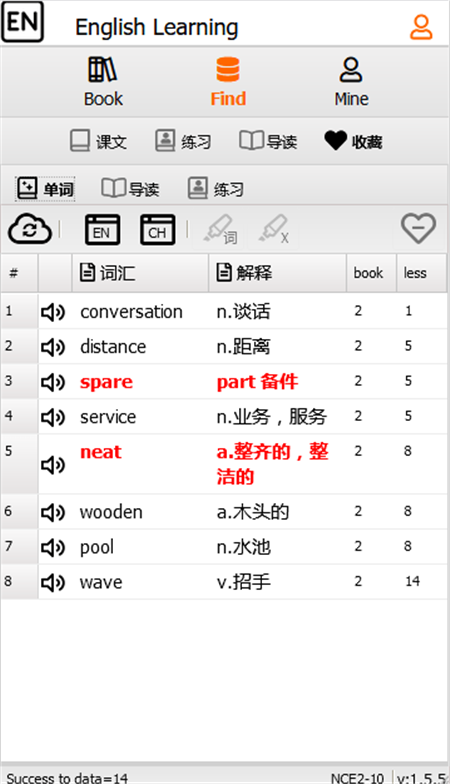Play audio for neat
The width and height of the screenshot is (450, 784).
(x=53, y=465)
